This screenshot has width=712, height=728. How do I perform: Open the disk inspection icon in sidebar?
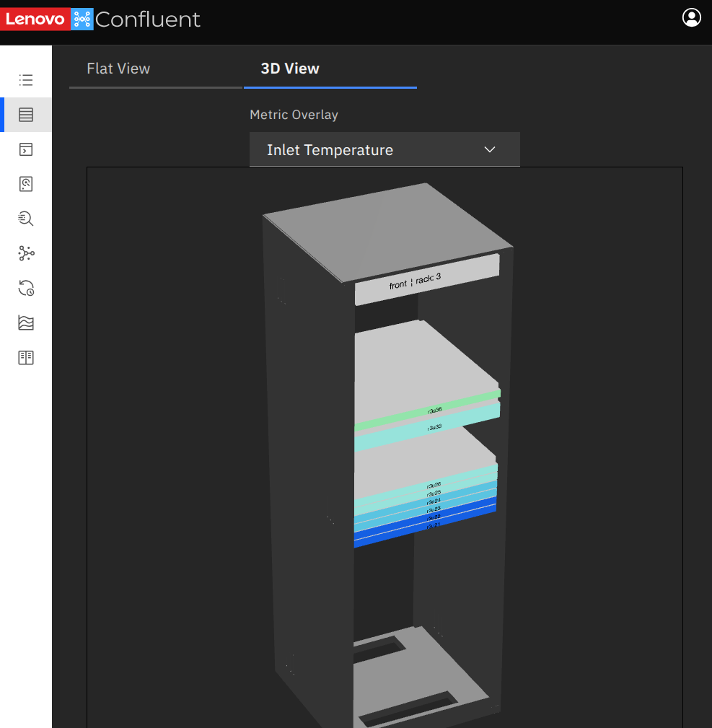26,184
